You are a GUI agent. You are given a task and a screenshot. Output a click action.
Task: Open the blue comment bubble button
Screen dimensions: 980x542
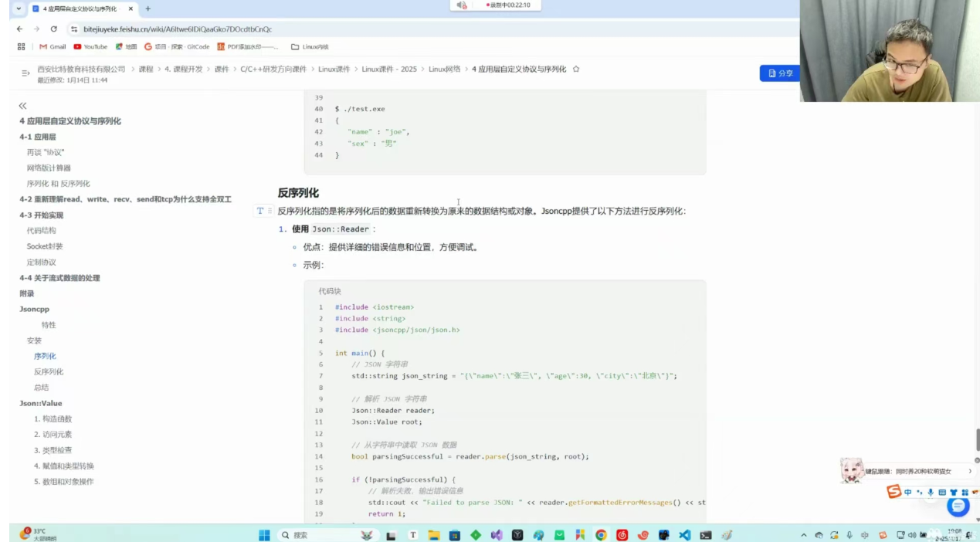point(958,506)
